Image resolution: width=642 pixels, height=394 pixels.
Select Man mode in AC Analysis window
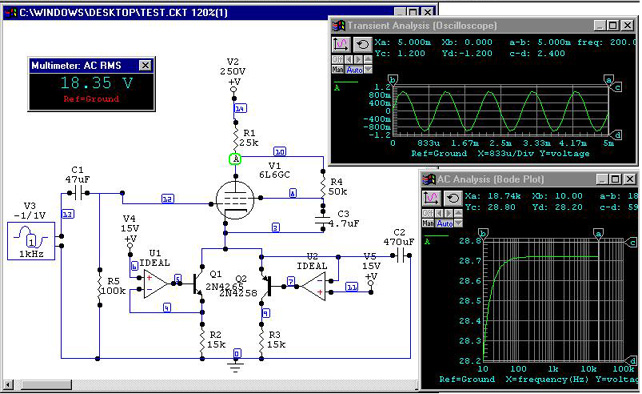(x=428, y=224)
